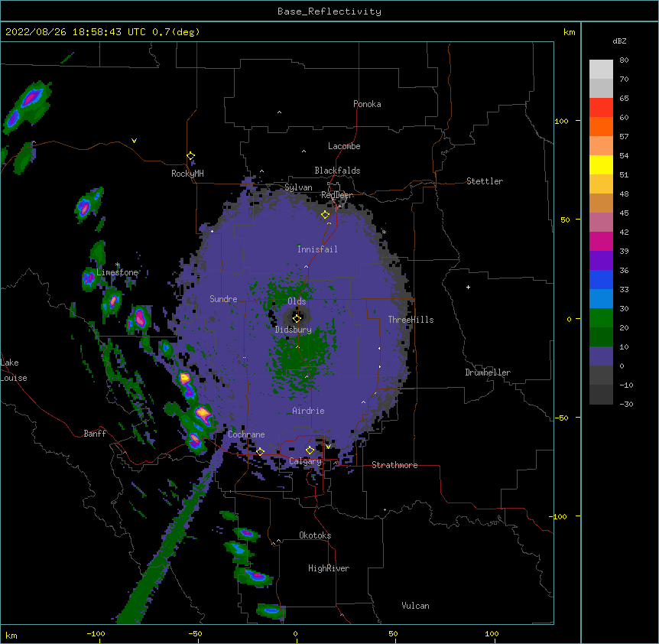659x644 pixels.
Task: Click the green 30 dBZ legend color
Action: [x=601, y=318]
